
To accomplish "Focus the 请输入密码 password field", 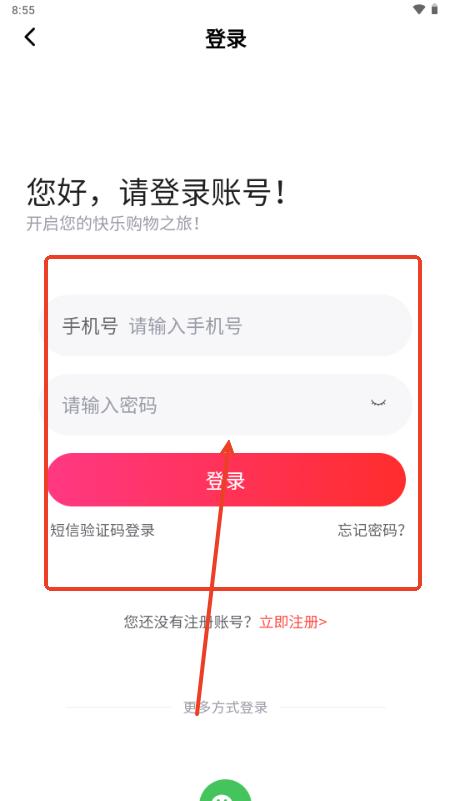I will (x=226, y=405).
